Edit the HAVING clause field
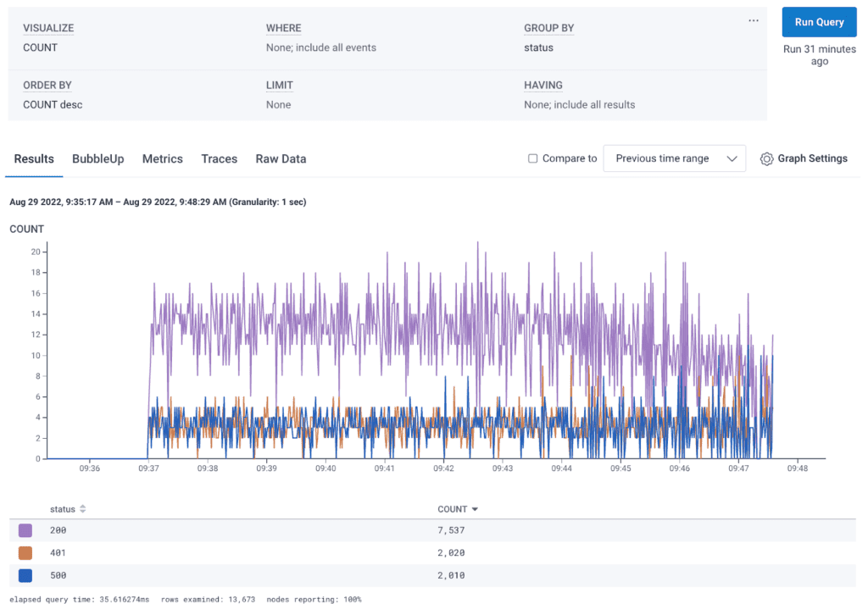This screenshot has width=868, height=604. pos(579,105)
